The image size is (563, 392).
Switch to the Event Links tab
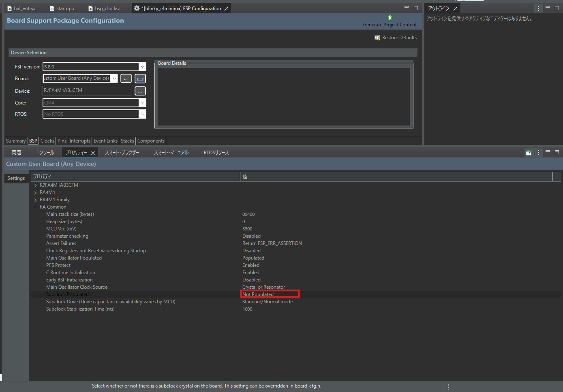pos(105,141)
